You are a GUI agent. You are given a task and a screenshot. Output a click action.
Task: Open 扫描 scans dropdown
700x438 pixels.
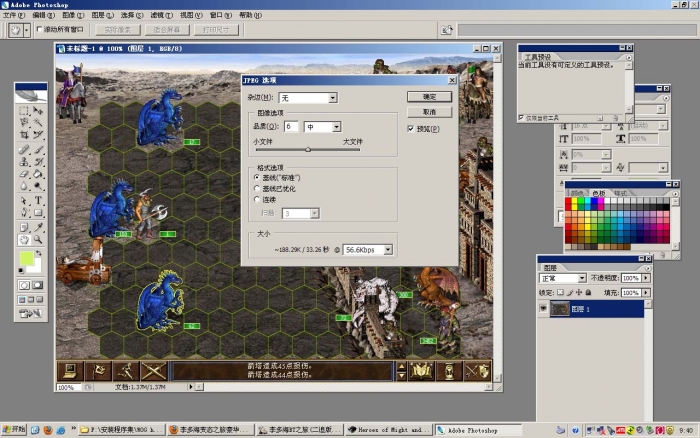(314, 213)
